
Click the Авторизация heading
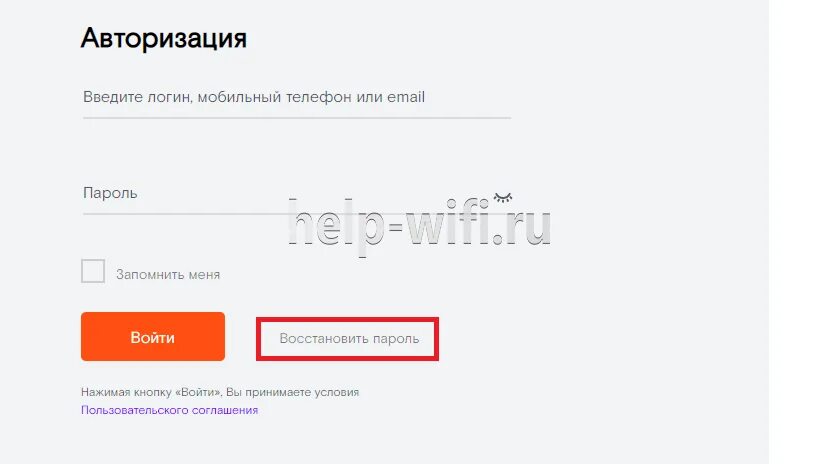coord(164,39)
